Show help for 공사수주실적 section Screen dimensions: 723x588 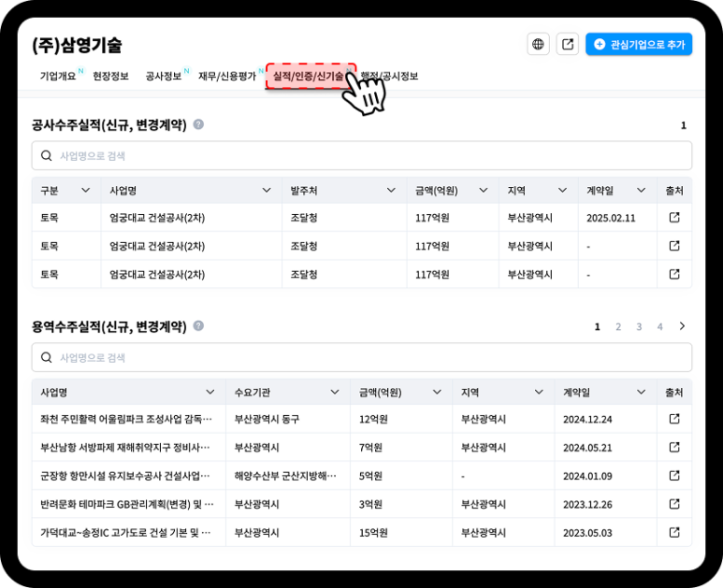pyautogui.click(x=198, y=124)
